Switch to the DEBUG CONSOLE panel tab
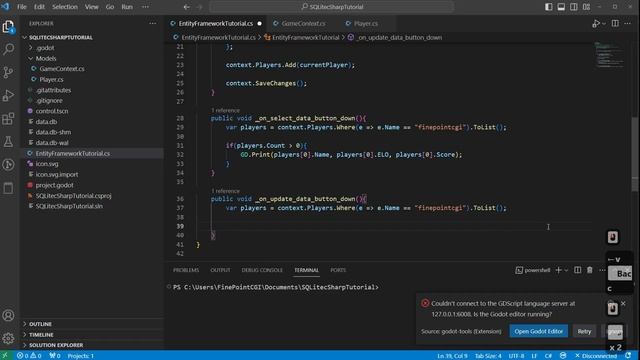Screen dimensions: 640x360 pyautogui.click(x=262, y=270)
